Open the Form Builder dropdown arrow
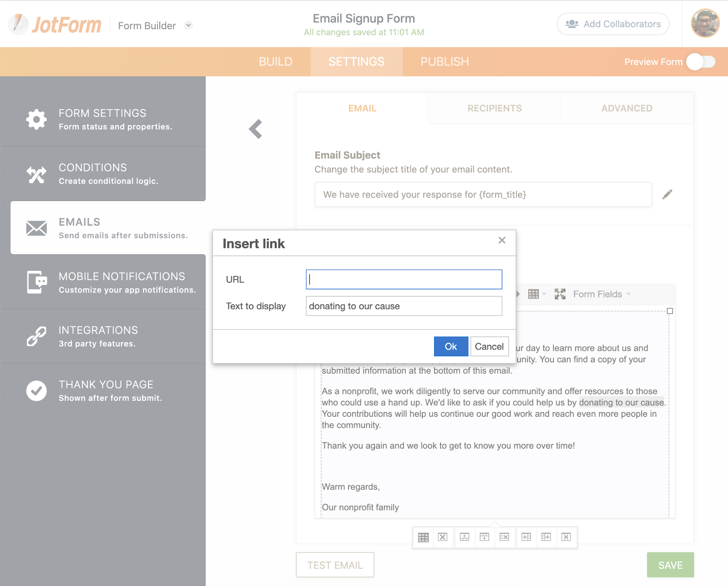The width and height of the screenshot is (728, 586). (188, 25)
